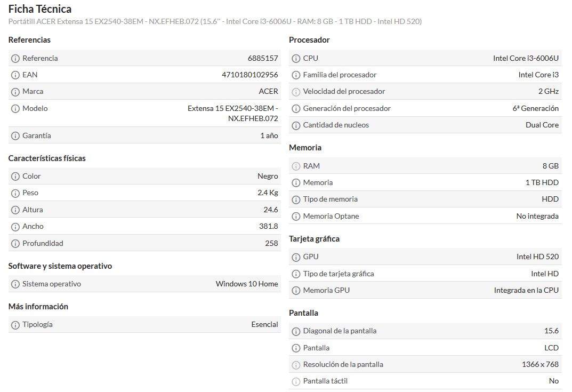Click the info icon next to Referencia

[x=15, y=58]
